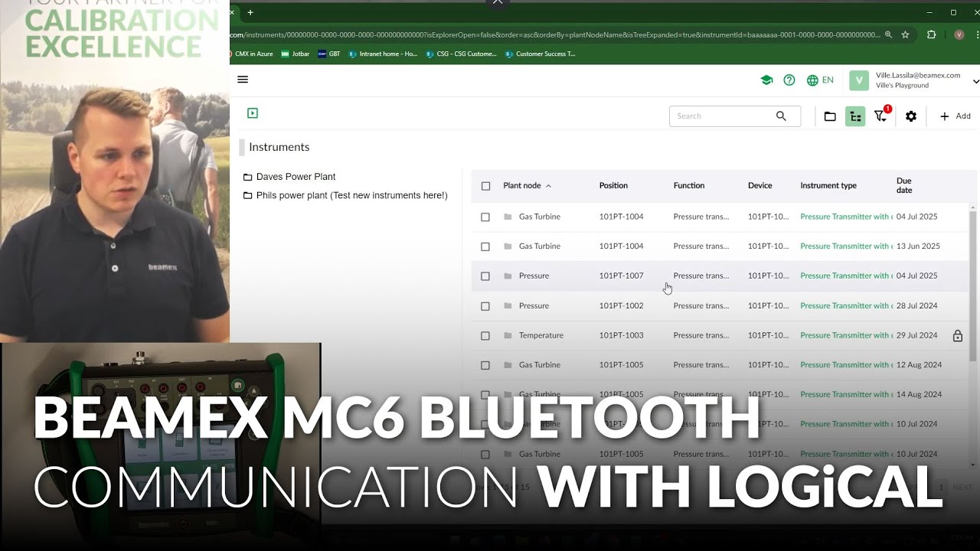This screenshot has width=980, height=551.
Task: Open the hamburger navigation menu
Action: (243, 80)
